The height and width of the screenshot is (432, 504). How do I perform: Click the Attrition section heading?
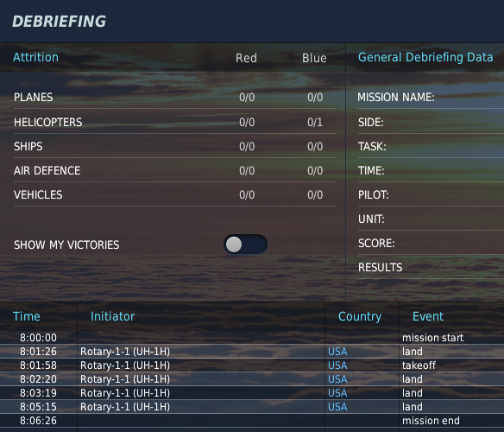tap(35, 57)
